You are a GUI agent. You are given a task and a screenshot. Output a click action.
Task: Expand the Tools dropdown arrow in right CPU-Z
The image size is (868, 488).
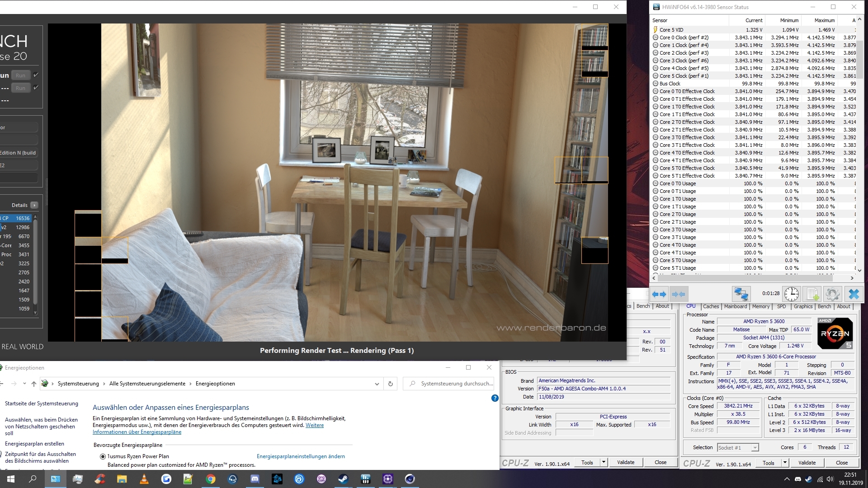[785, 463]
